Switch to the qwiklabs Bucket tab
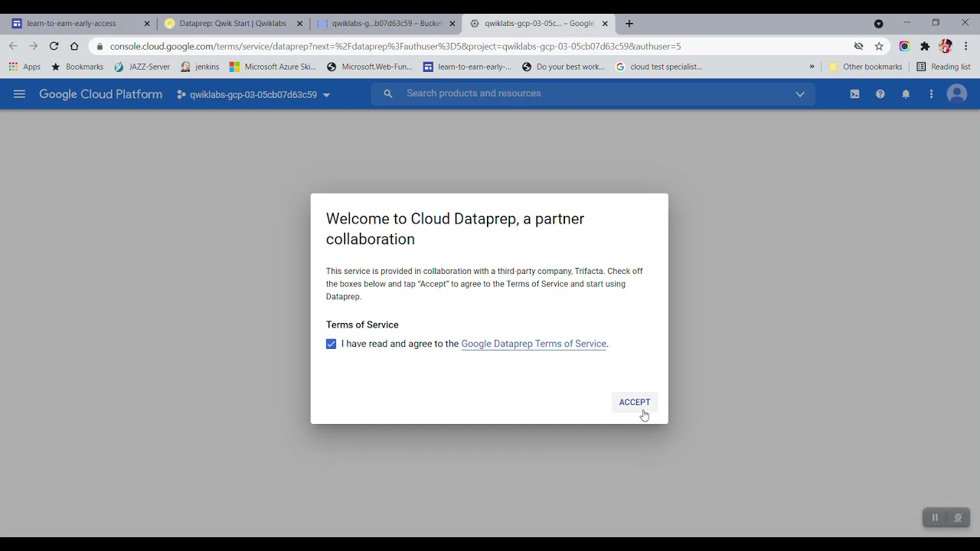The image size is (980, 551). click(386, 24)
